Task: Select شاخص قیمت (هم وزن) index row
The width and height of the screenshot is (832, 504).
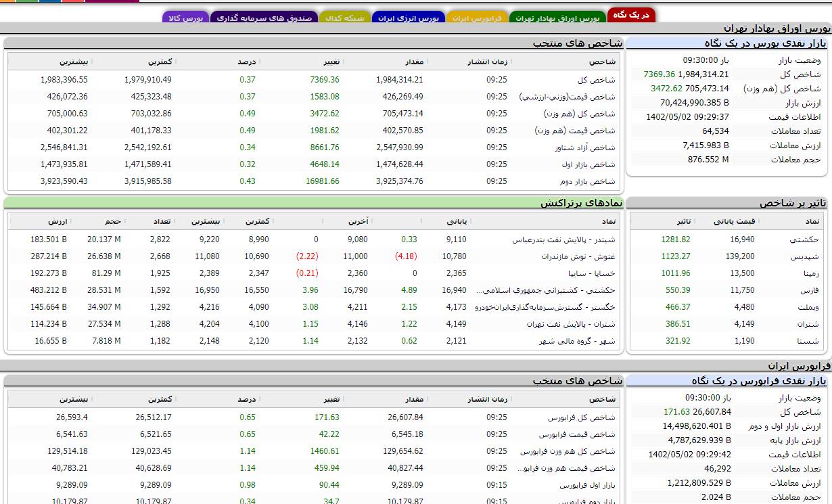Action: coord(315,131)
